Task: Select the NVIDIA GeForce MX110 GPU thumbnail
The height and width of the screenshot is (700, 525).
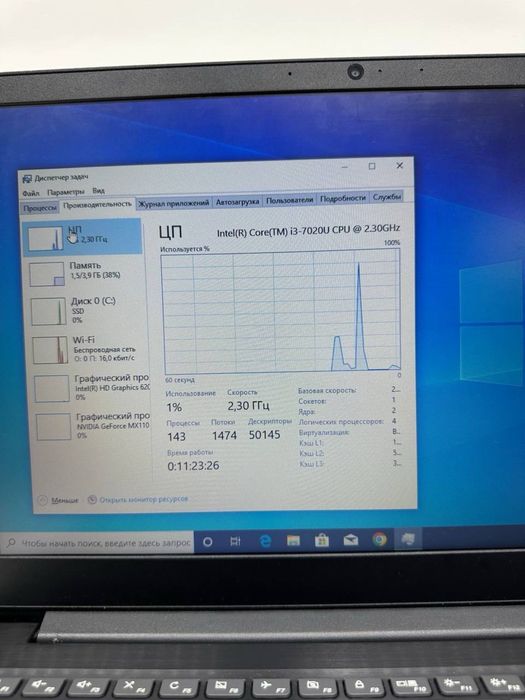Action: [x=54, y=427]
